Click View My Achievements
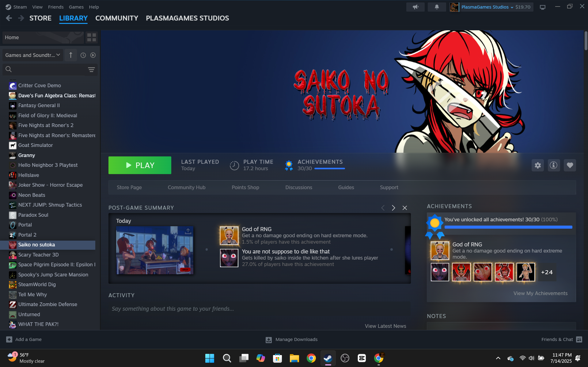This screenshot has width=588, height=367. click(540, 293)
